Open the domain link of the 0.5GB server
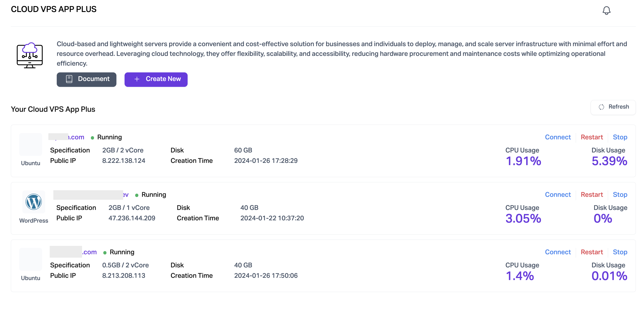Image resolution: width=644 pixels, height=309 pixels. point(73,252)
